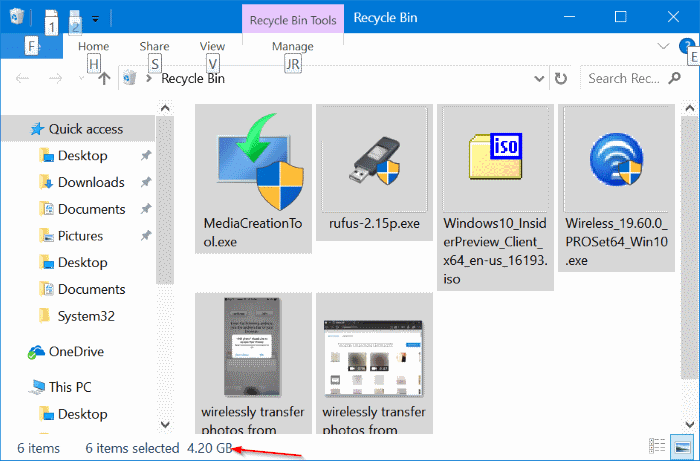Image resolution: width=700 pixels, height=461 pixels.
Task: Click pin icon next to pinned Documents
Action: tap(146, 209)
